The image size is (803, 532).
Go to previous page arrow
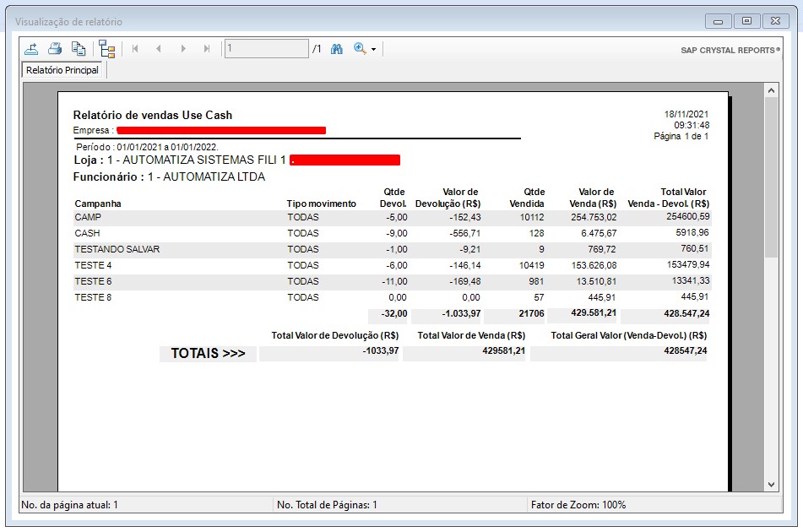[159, 49]
